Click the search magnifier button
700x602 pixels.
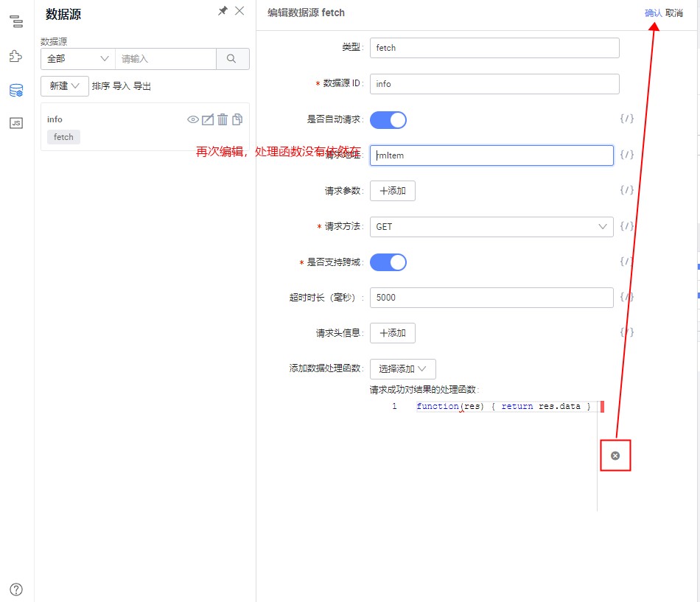(x=232, y=58)
